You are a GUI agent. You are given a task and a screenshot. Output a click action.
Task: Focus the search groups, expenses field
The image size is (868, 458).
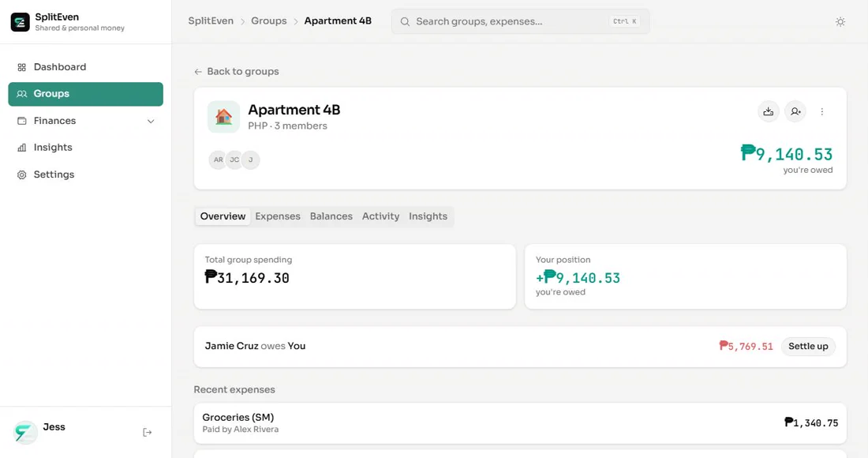[520, 21]
